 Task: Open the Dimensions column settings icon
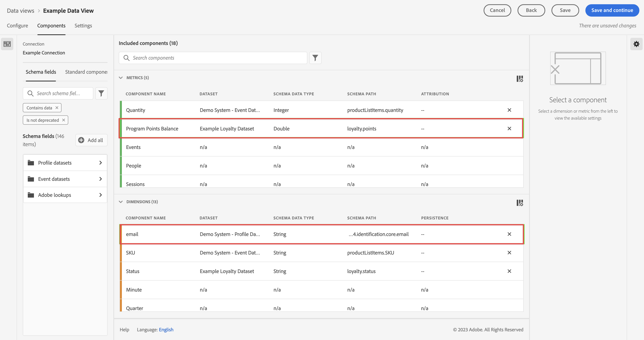click(x=520, y=203)
